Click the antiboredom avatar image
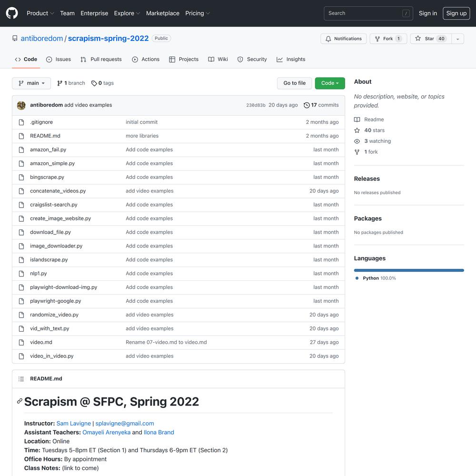Screen dimensions: 476x476 [x=21, y=105]
